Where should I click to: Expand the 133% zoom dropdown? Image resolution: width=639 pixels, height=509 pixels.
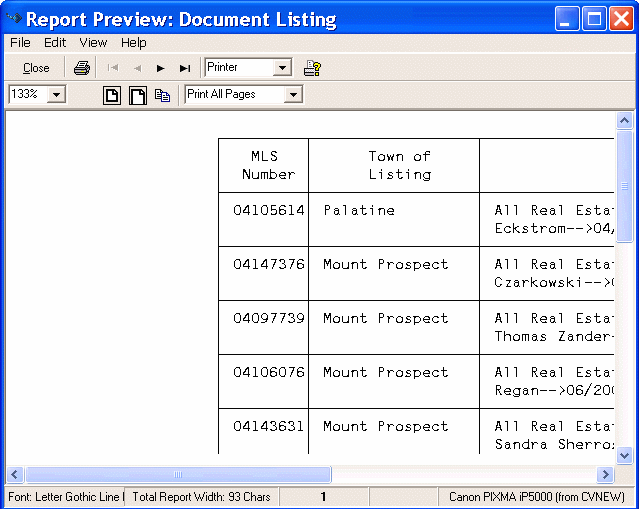click(55, 95)
